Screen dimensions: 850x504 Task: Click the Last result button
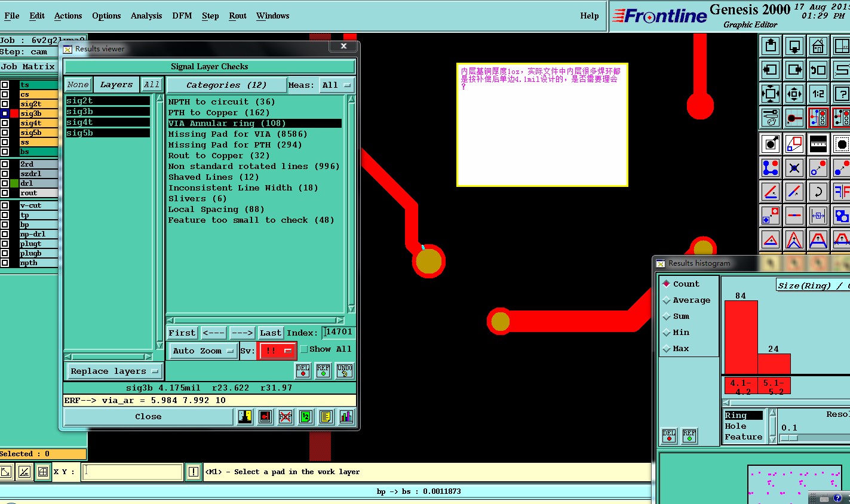click(x=270, y=333)
